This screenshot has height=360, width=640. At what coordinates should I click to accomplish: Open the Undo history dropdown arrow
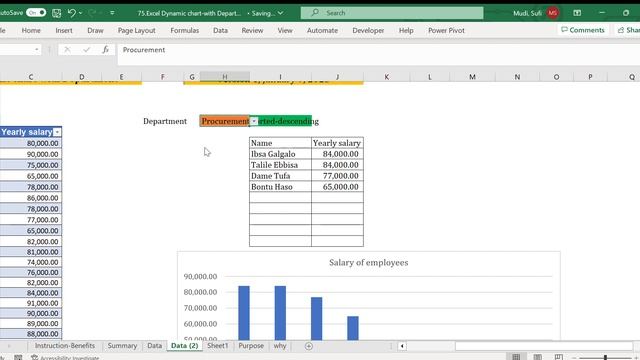(80, 13)
